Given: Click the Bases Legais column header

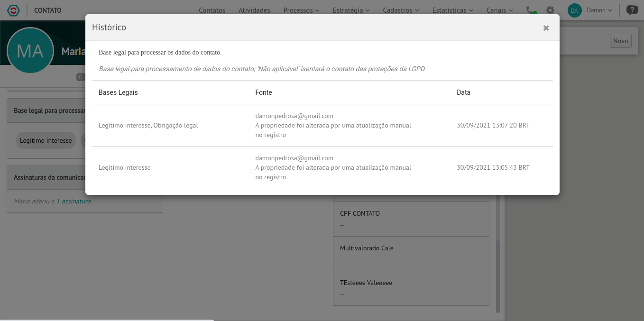Looking at the screenshot, I should (118, 92).
